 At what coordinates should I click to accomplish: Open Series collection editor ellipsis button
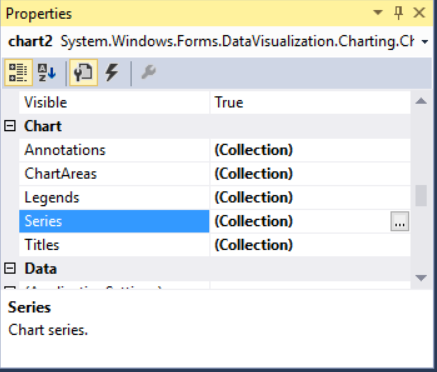point(400,221)
